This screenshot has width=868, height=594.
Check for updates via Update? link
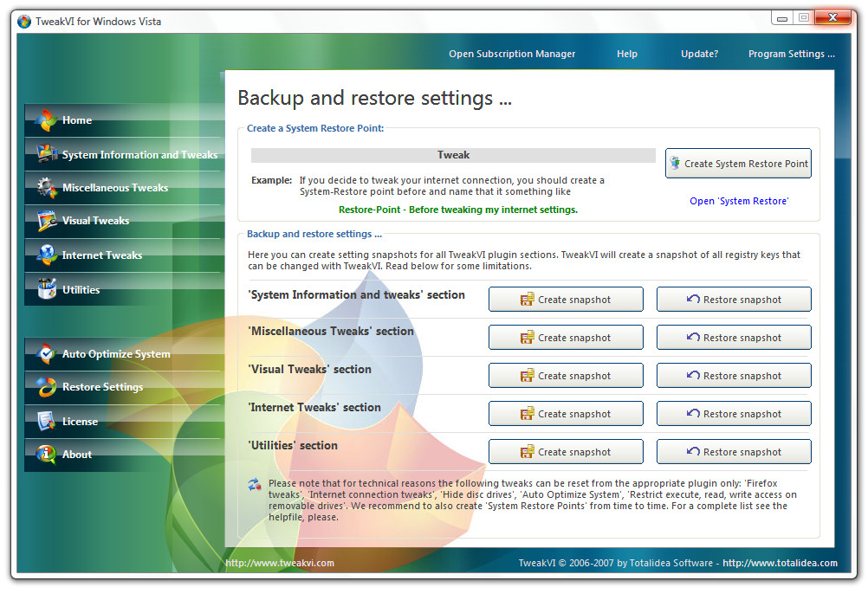point(700,54)
